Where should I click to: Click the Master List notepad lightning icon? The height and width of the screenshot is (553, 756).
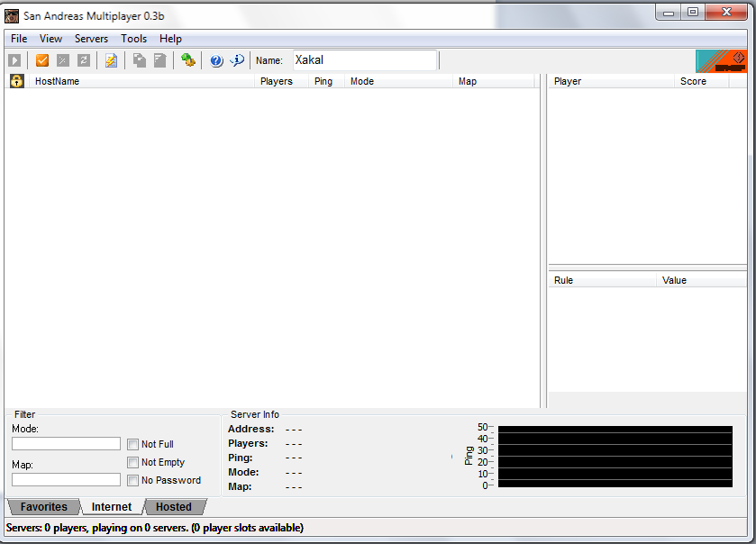[x=111, y=60]
